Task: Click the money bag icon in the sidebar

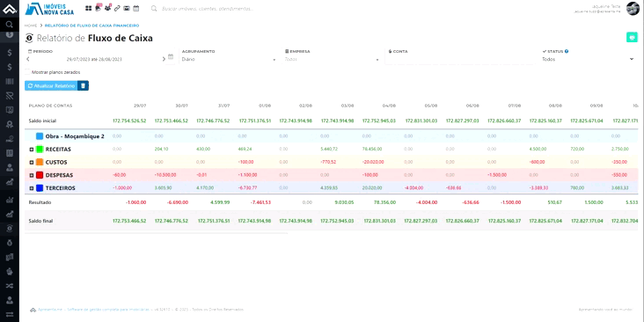Action: 10,243
